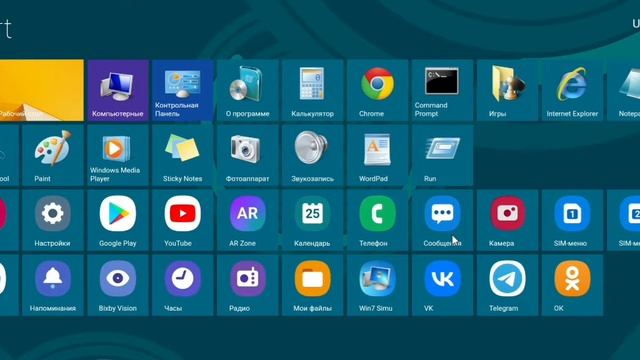This screenshot has width=640, height=360.
Task: Open the Command Prompt tile
Action: pos(442,90)
